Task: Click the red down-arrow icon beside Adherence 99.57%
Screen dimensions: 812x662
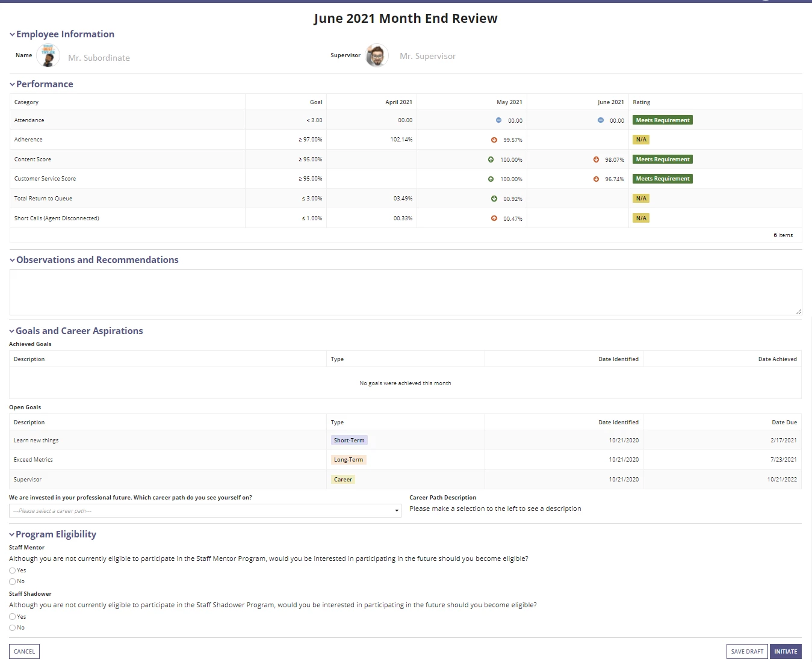Action: point(494,140)
